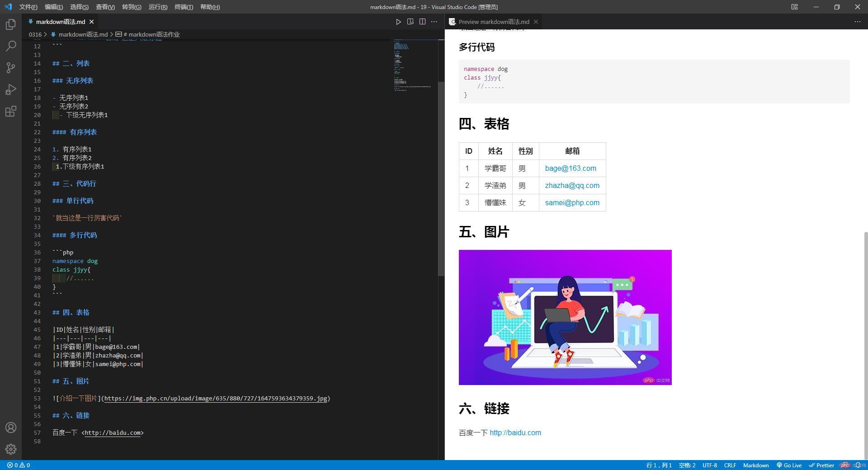Click 'namespace dog' in preview code block

486,69
